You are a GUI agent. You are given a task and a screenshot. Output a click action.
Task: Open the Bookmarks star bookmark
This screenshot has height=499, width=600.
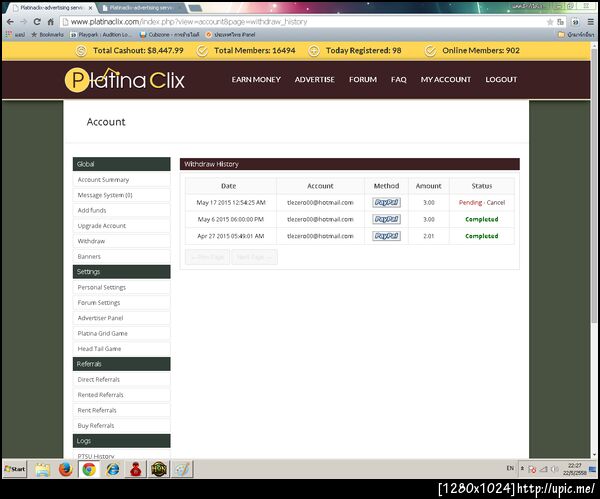coord(47,35)
